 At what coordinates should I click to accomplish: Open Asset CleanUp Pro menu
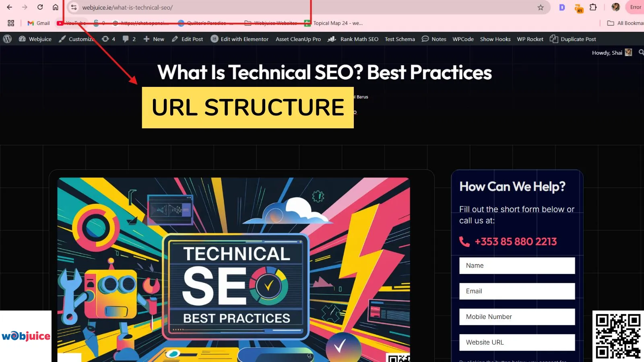(298, 39)
